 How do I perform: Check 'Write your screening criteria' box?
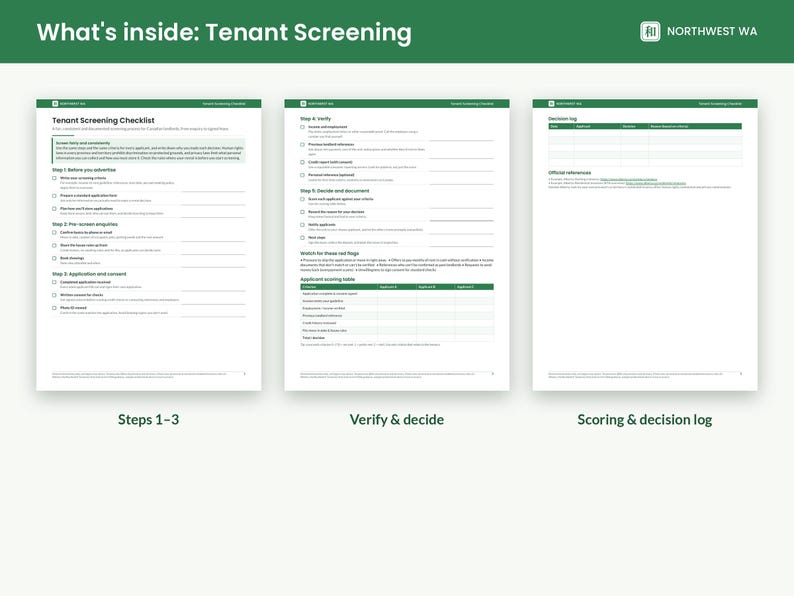pyautogui.click(x=54, y=178)
